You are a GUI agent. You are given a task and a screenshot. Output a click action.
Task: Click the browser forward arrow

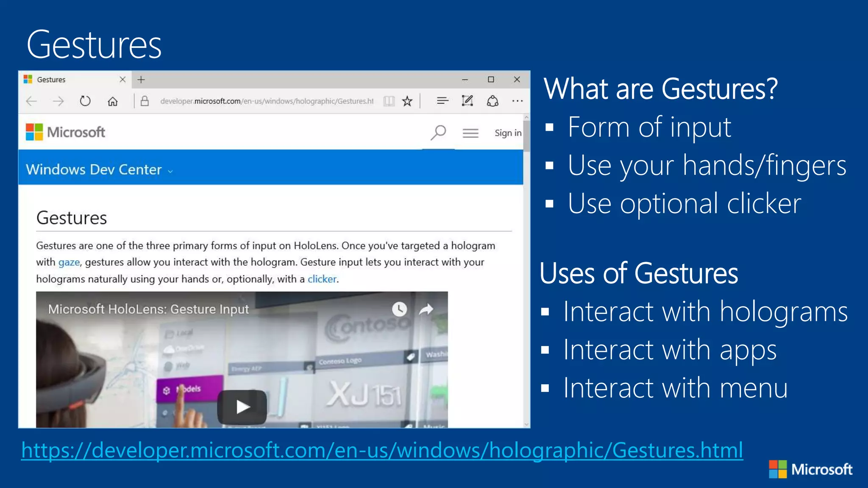coord(58,101)
